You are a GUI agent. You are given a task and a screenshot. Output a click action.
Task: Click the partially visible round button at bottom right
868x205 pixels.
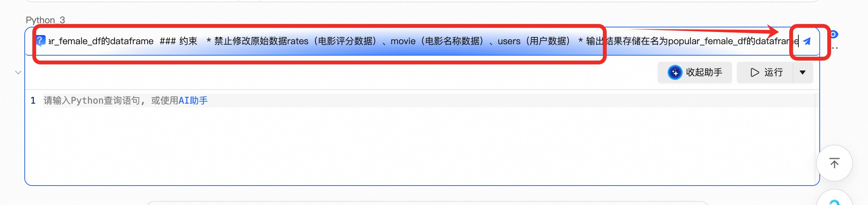pyautogui.click(x=834, y=198)
